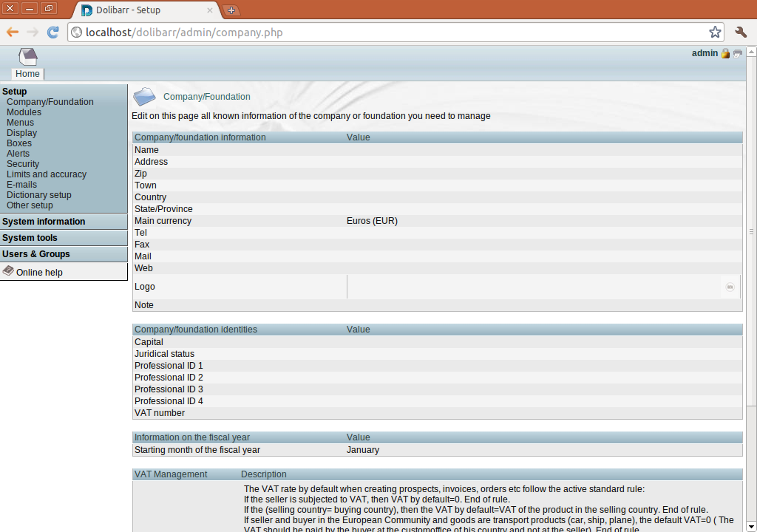Open Boxes setup page
The height and width of the screenshot is (532, 757).
tap(18, 143)
